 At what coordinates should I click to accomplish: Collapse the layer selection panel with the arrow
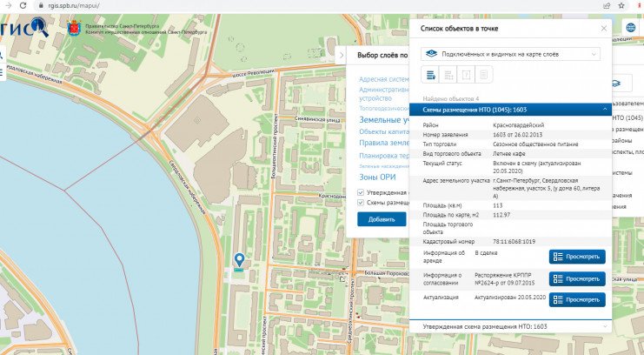click(x=340, y=56)
